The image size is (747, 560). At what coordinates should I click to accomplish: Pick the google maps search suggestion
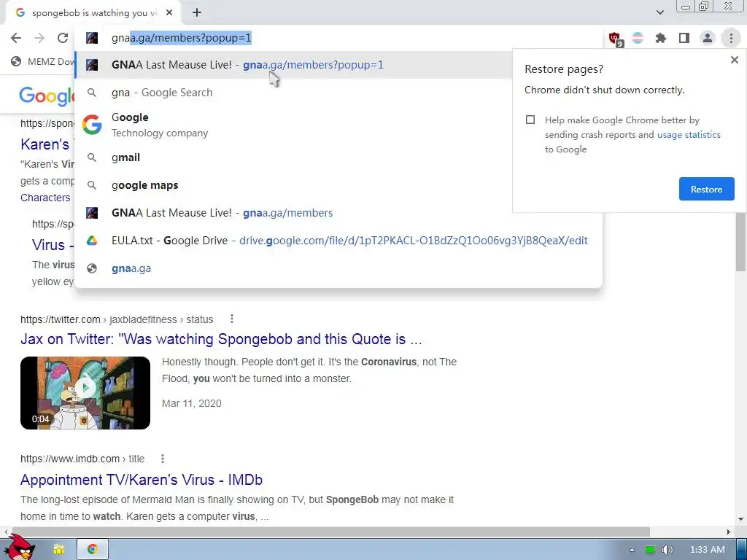pos(293,185)
